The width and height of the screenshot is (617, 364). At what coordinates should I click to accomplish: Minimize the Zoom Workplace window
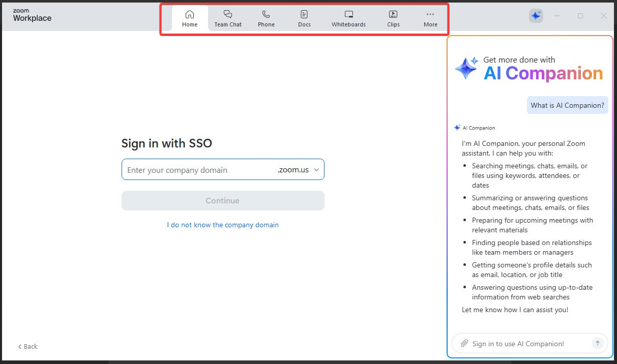click(557, 16)
